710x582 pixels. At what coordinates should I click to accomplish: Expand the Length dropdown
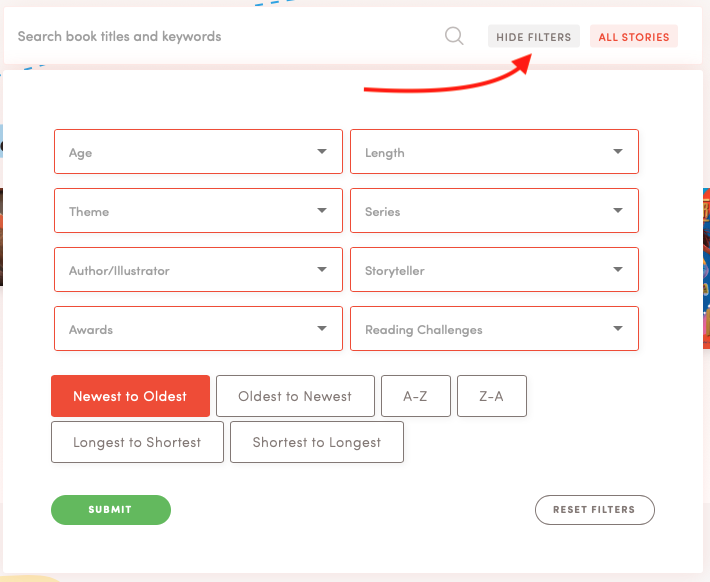click(494, 152)
